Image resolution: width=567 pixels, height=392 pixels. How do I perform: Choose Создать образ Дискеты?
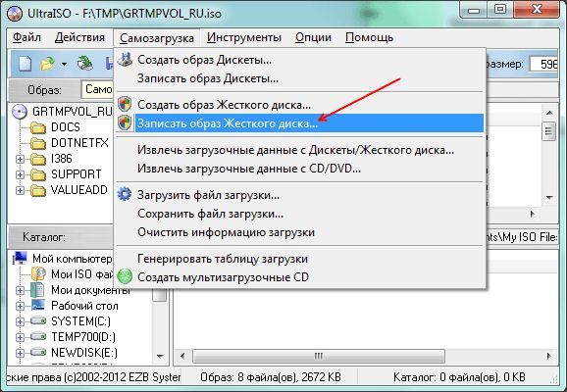click(300, 60)
